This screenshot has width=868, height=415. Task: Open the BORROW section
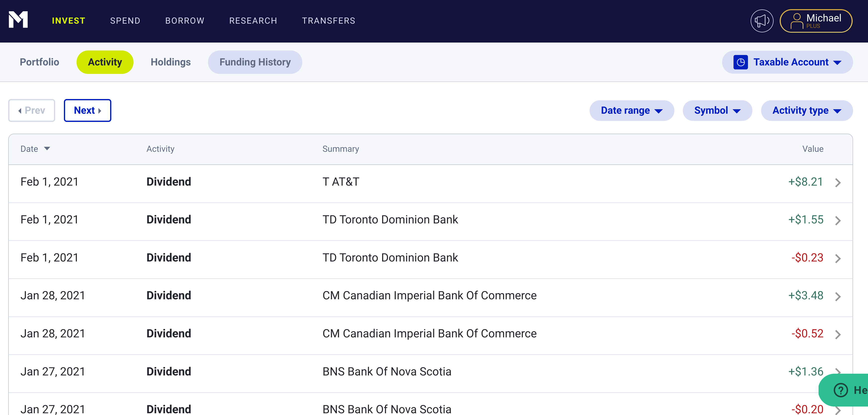pos(185,21)
